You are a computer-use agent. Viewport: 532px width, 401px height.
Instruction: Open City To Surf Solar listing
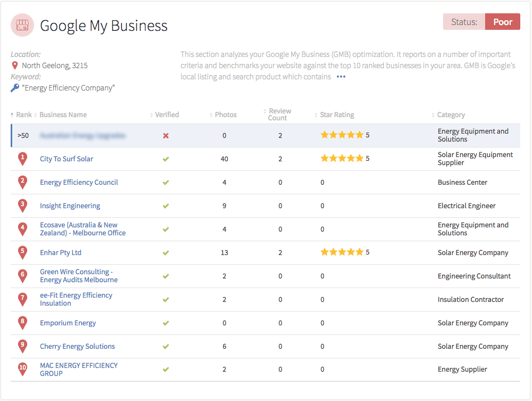[67, 159]
